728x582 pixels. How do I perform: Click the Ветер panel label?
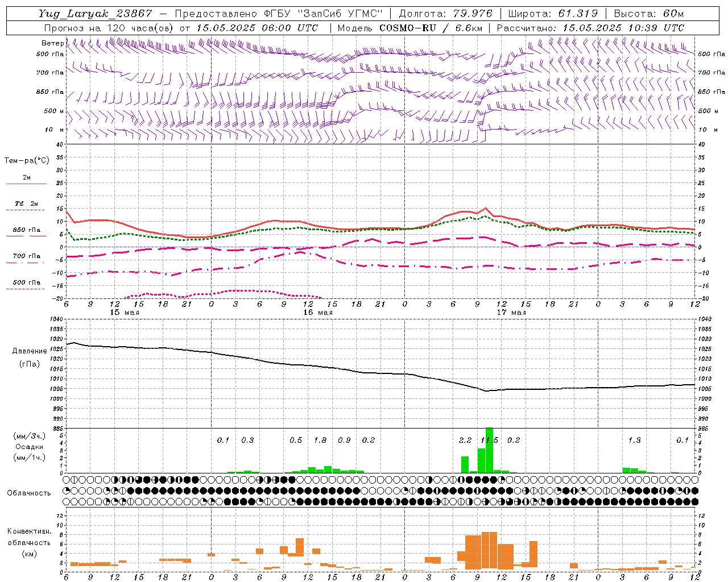coord(52,43)
